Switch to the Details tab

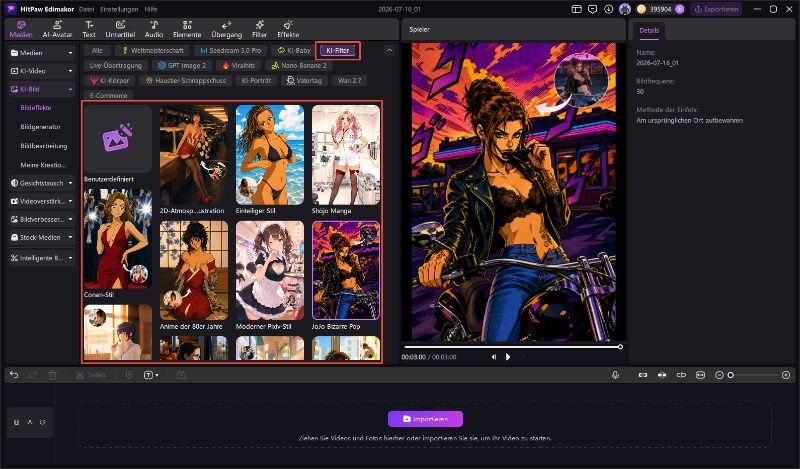pos(648,30)
